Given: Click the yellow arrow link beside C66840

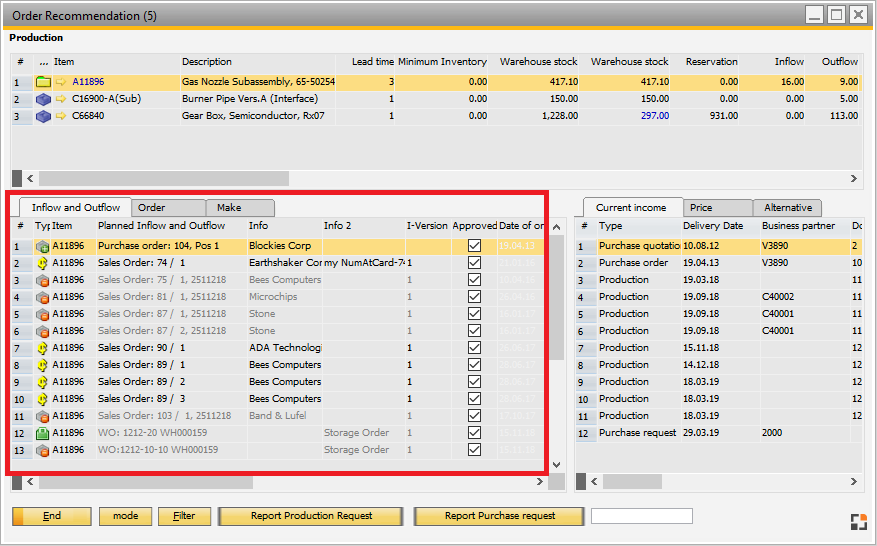Looking at the screenshot, I should [x=60, y=116].
